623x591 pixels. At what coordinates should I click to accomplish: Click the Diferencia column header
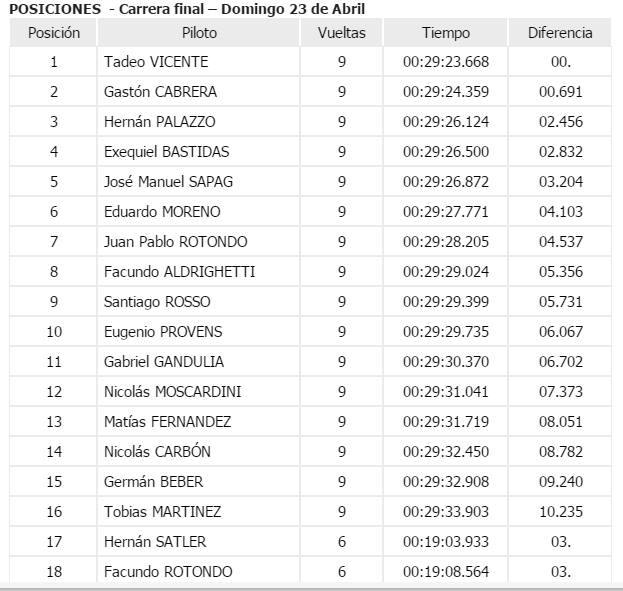click(x=560, y=33)
